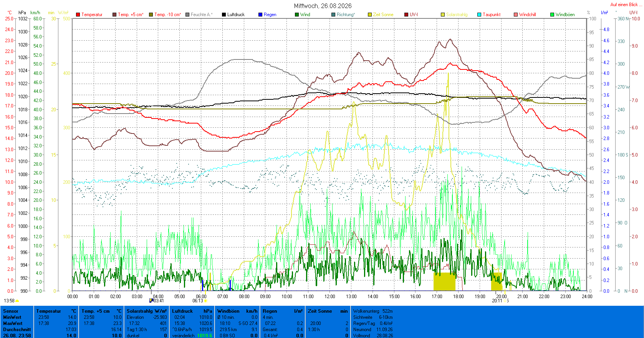Click the bright green Windböen legend swatch
The width and height of the screenshot is (644, 338).
552,15
